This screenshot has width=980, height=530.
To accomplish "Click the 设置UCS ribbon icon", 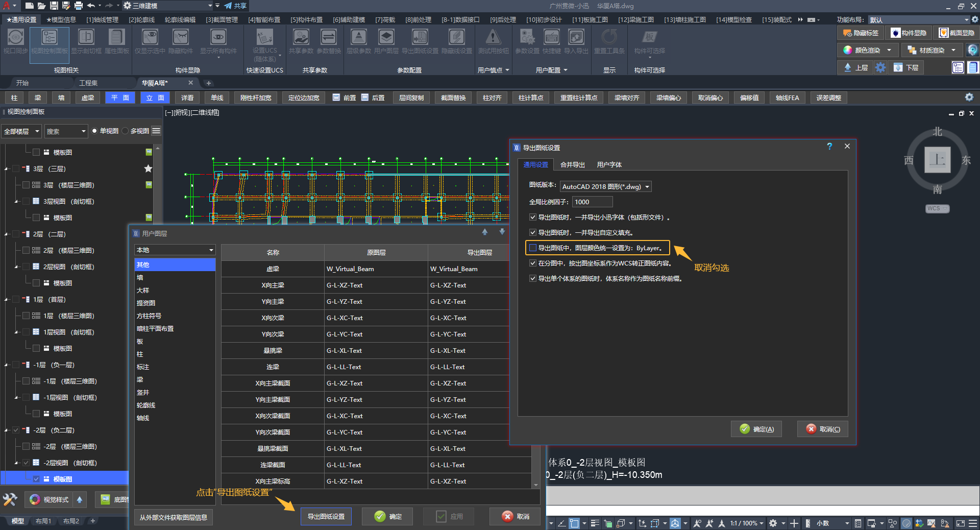I will (264, 38).
